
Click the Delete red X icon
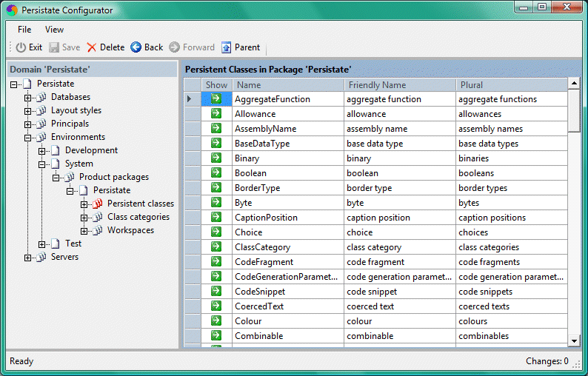(x=92, y=47)
